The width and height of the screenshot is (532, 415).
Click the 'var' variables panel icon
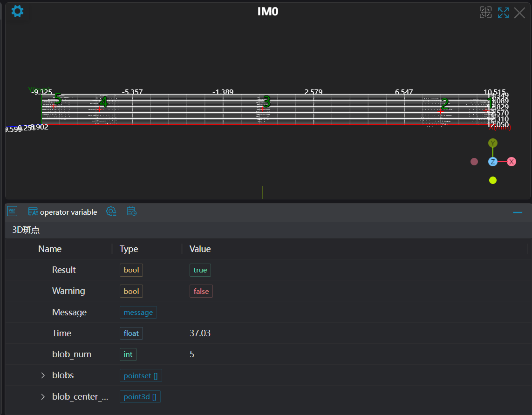coord(13,211)
